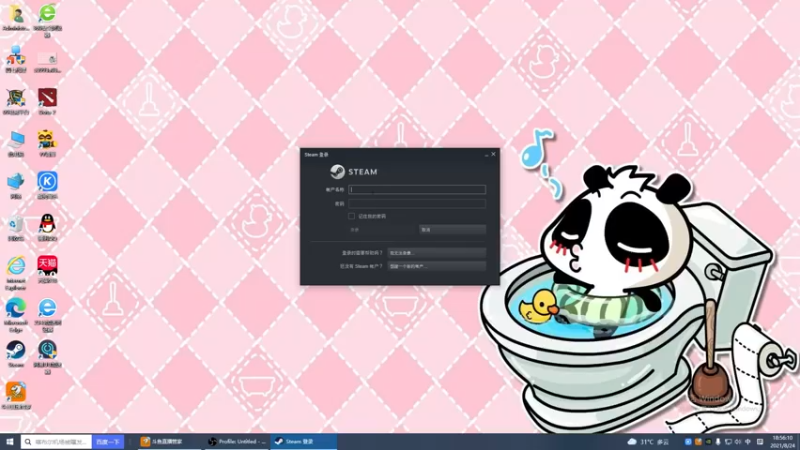Click the blue Baidu search button in taskbar

coord(108,442)
